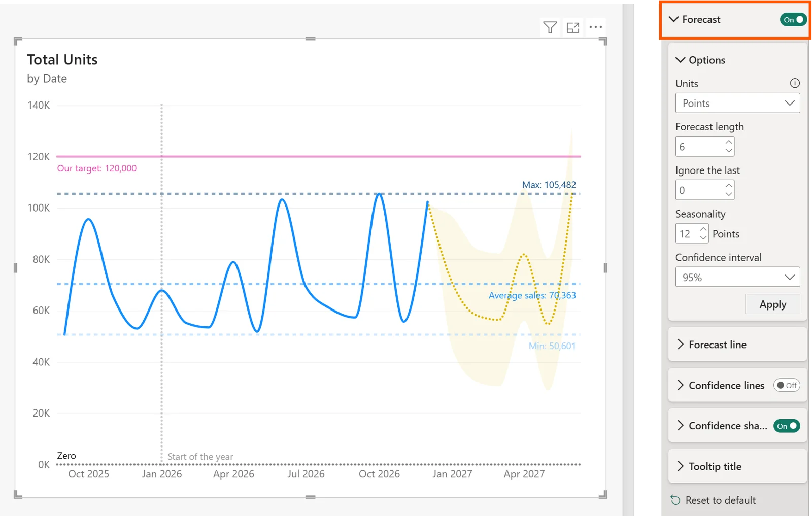
Task: Open the Units Points dropdown
Action: [x=737, y=103]
